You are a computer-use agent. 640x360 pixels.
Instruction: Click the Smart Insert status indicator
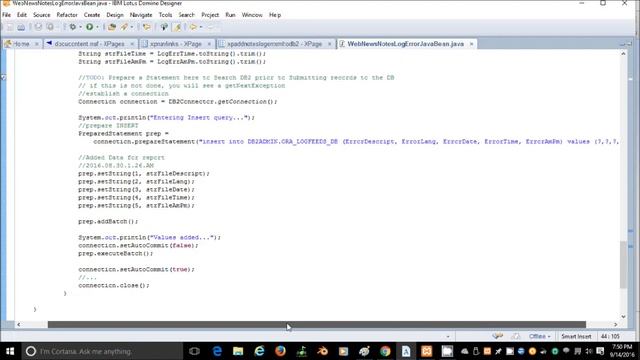[576, 336]
